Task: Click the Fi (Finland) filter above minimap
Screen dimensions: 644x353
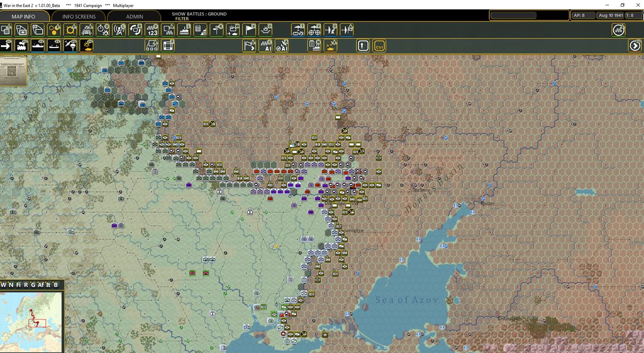Action: click(18, 285)
